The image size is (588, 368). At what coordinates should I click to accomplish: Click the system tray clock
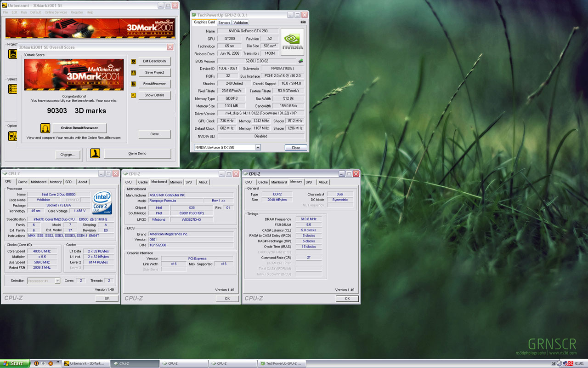[x=580, y=364]
